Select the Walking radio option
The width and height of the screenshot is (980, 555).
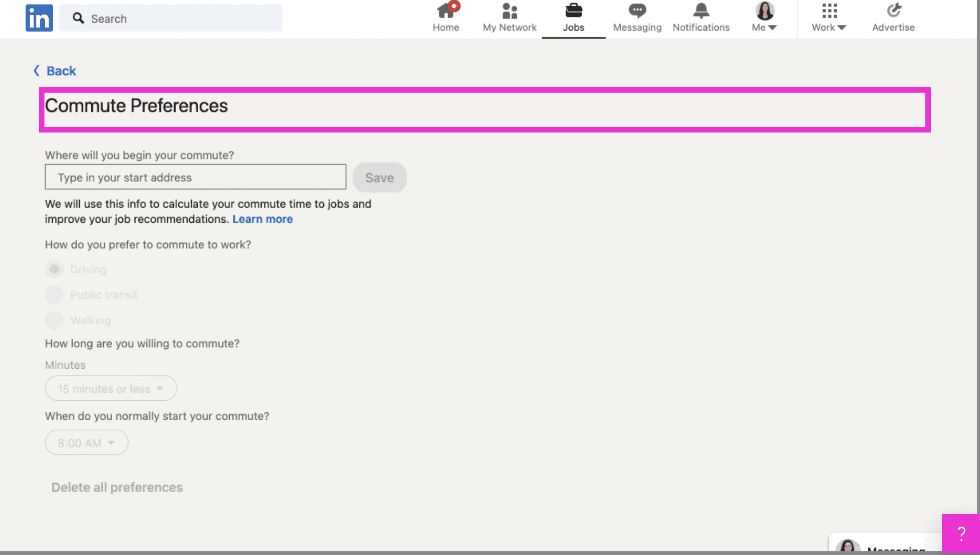(55, 320)
